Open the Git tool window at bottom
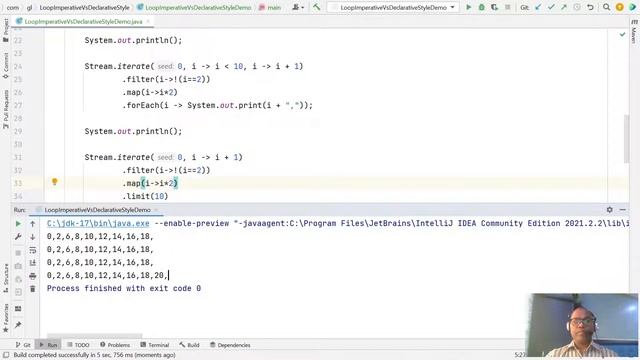 [x=23, y=345]
